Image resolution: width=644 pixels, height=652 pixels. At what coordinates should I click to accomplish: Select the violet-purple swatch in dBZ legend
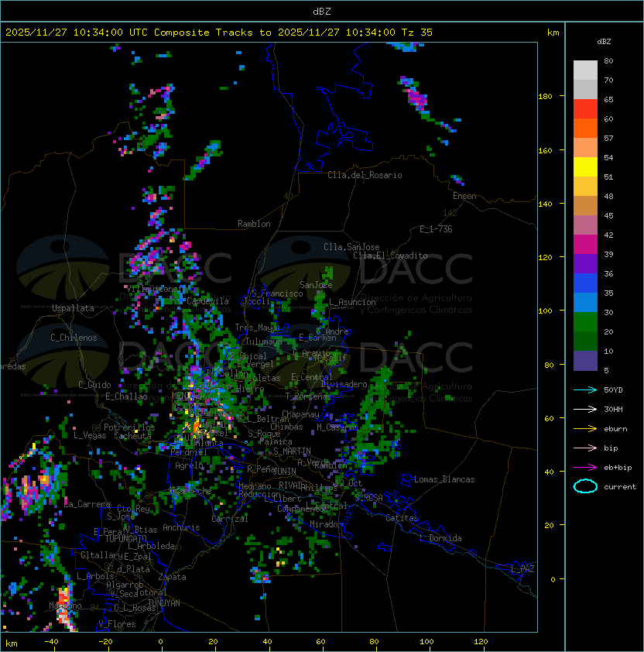tap(585, 263)
